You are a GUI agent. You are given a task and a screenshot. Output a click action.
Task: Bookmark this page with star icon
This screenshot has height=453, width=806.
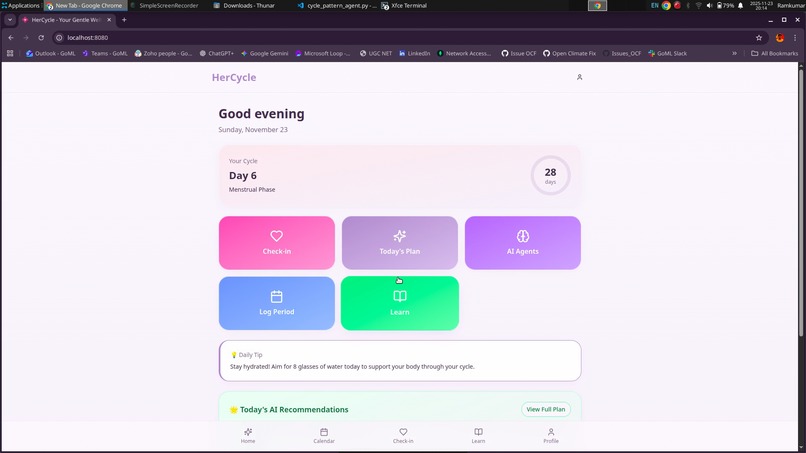759,38
